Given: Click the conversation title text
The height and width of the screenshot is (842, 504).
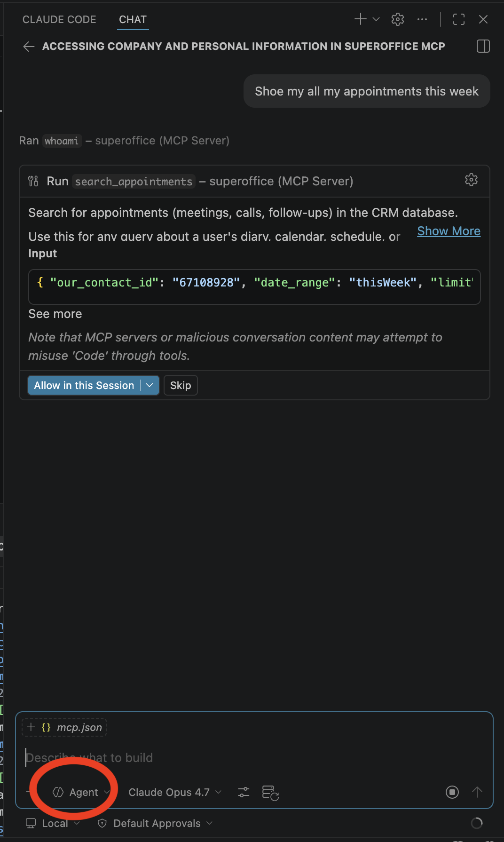Looking at the screenshot, I should click(244, 46).
